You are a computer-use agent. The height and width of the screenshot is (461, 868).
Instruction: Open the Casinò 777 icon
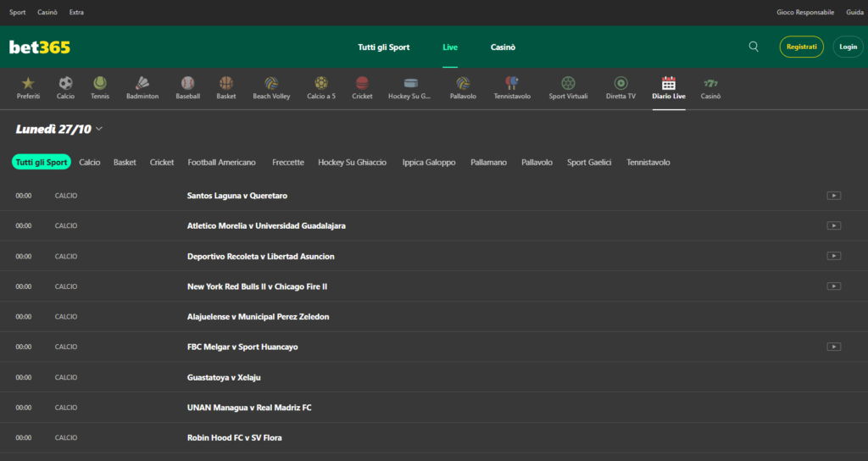click(x=710, y=83)
